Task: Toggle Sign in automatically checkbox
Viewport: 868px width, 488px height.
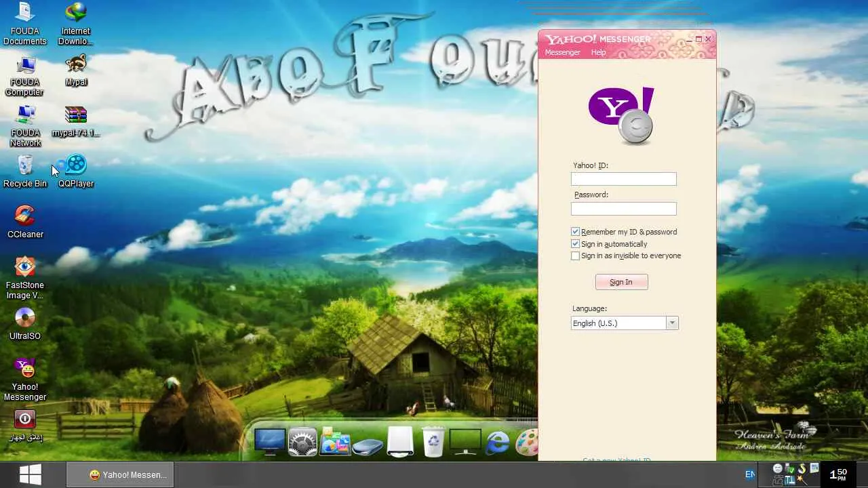Action: [576, 244]
